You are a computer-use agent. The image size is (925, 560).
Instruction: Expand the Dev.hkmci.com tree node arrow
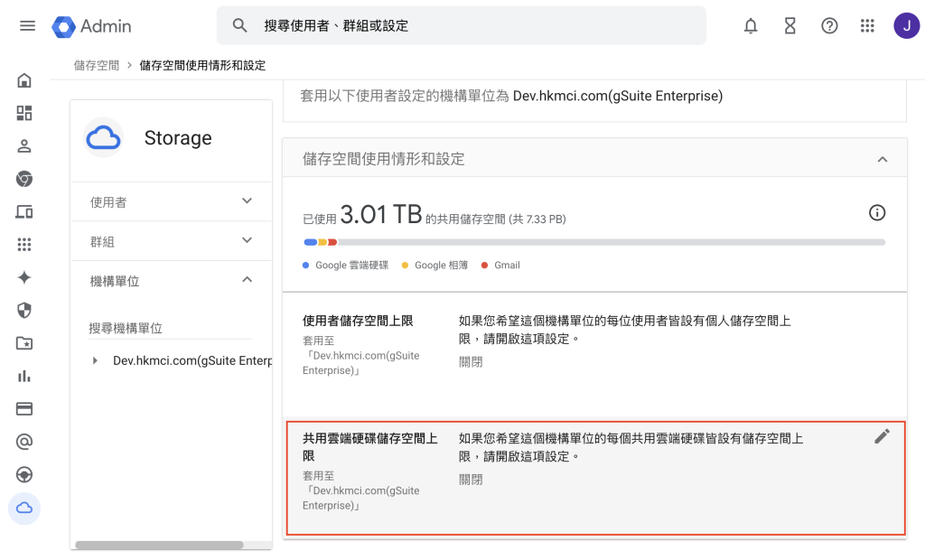pos(95,360)
